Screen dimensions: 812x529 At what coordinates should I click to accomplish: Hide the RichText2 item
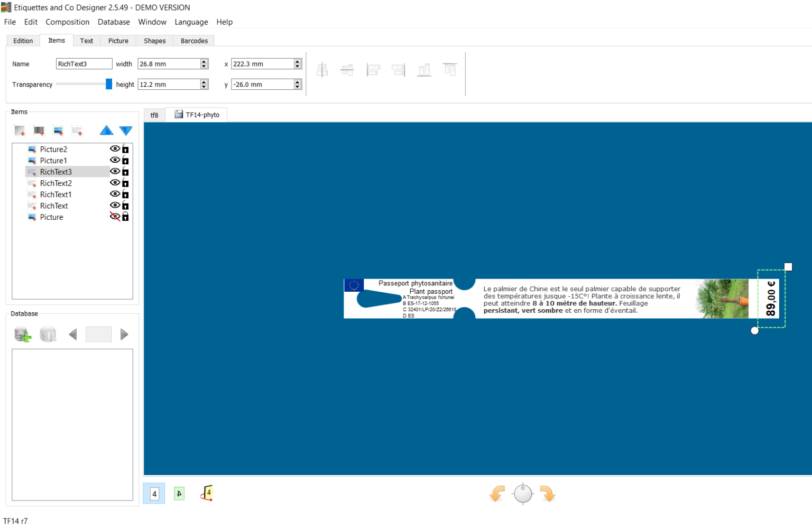115,182
